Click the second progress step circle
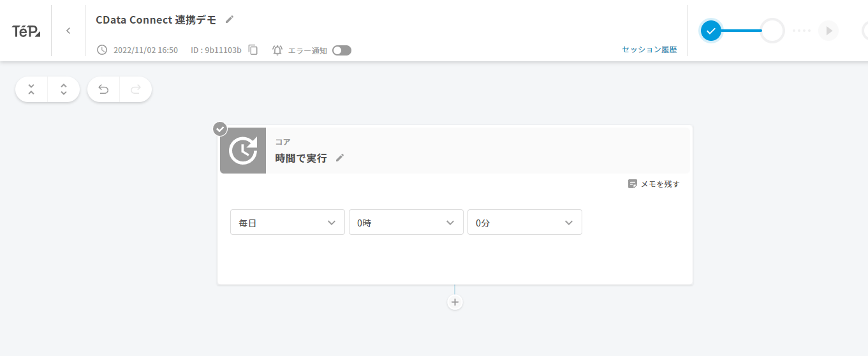Screen dimensions: 868x356 click(772, 30)
